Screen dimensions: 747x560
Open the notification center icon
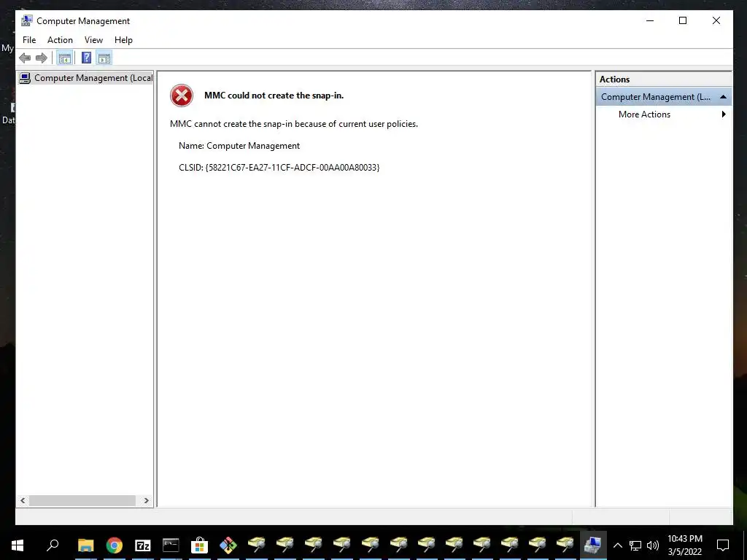pos(723,545)
